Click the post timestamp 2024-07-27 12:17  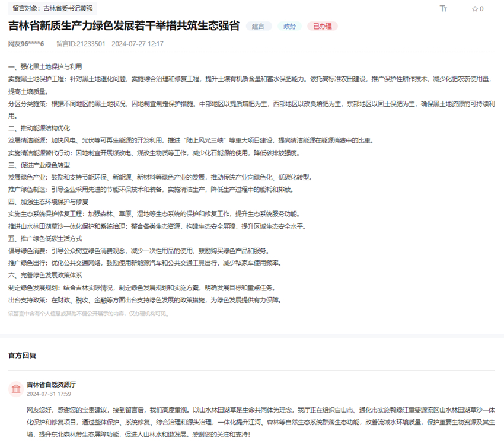(138, 44)
